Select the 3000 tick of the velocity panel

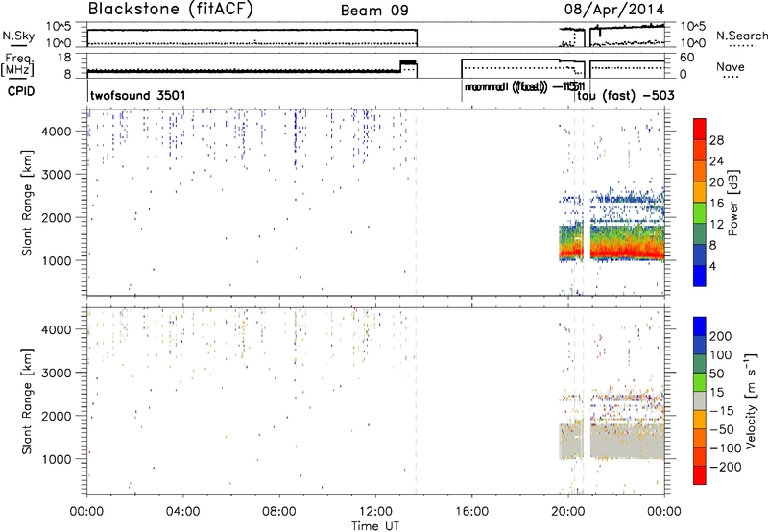(x=57, y=373)
